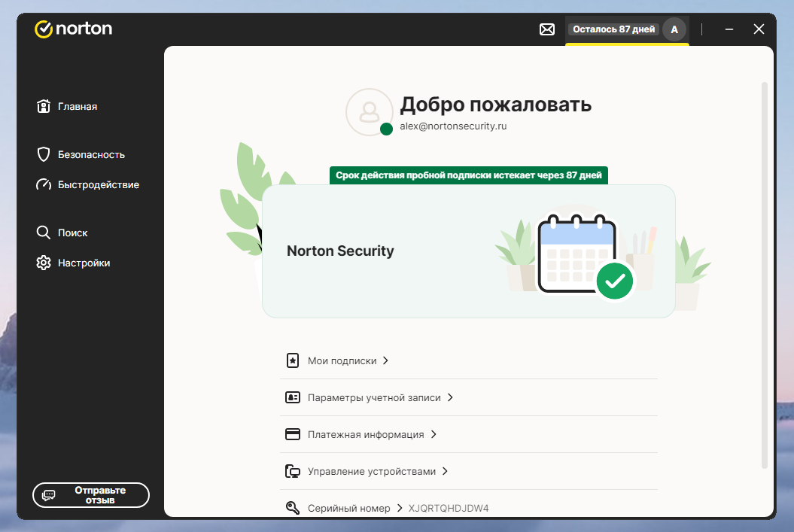Click the home icon beside Главная
794x532 pixels.
pos(44,107)
